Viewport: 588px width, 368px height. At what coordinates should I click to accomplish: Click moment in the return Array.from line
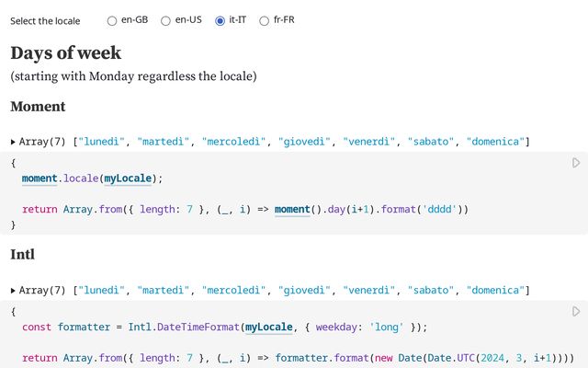pos(292,209)
